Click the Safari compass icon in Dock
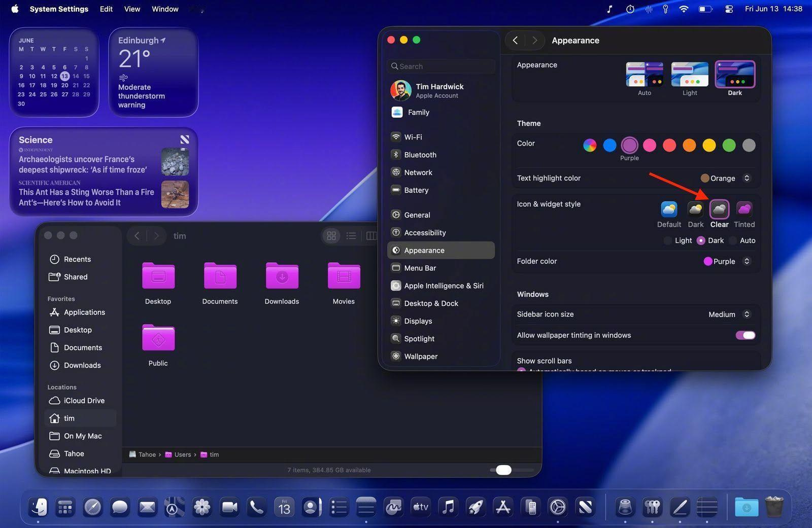The width and height of the screenshot is (812, 528). 92,507
